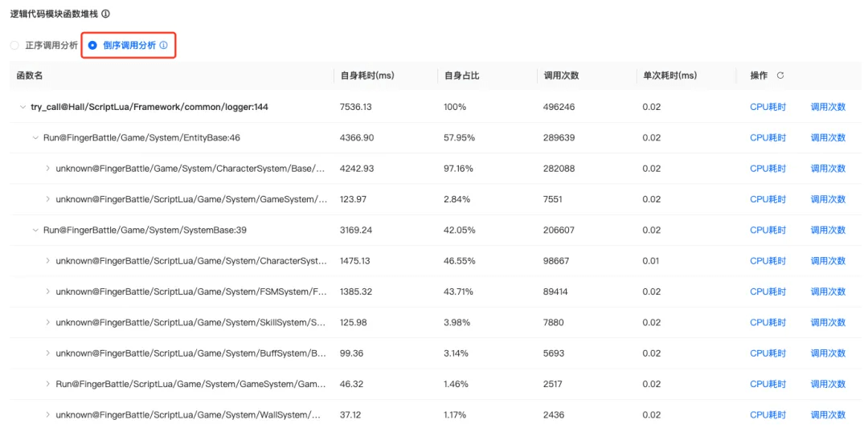The height and width of the screenshot is (428, 868).
Task: Expand the unknown FSMSystem row
Action: [x=48, y=291]
